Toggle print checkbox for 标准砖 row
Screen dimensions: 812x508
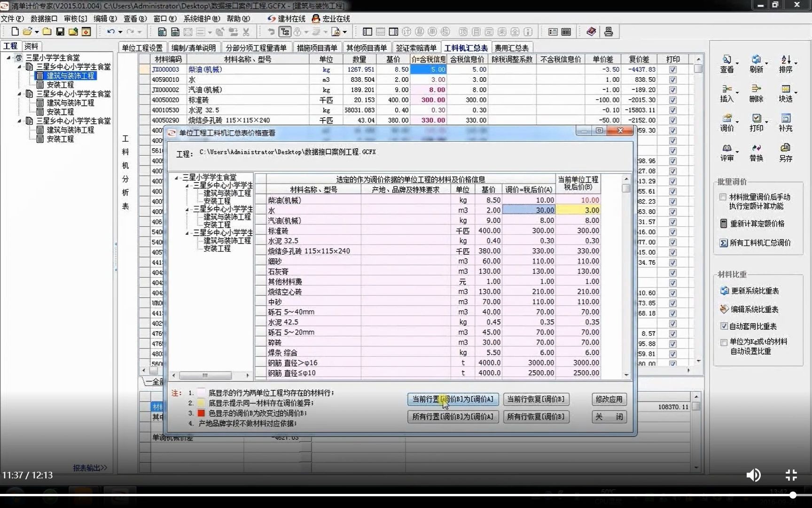673,100
